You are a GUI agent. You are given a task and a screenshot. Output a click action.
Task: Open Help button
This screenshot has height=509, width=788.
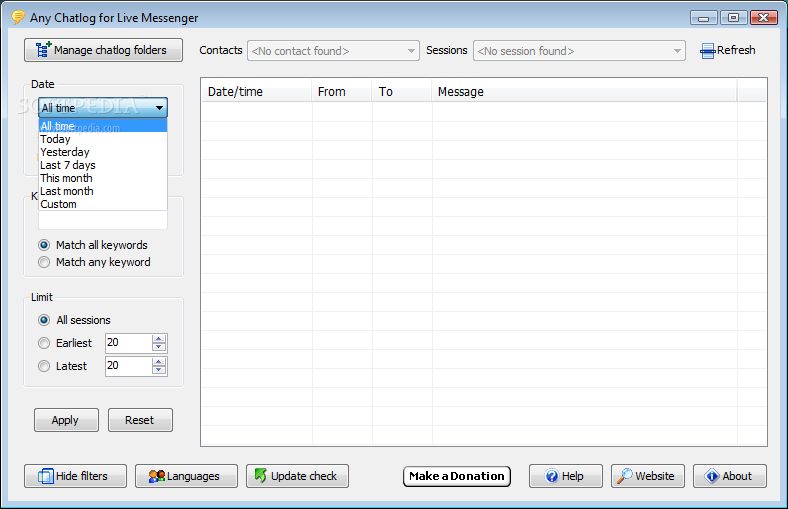pos(566,476)
